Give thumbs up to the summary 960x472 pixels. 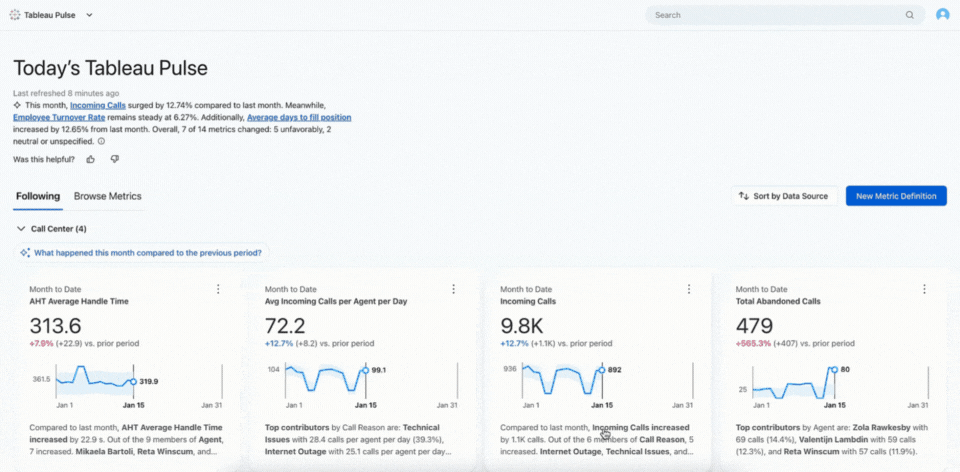point(91,159)
